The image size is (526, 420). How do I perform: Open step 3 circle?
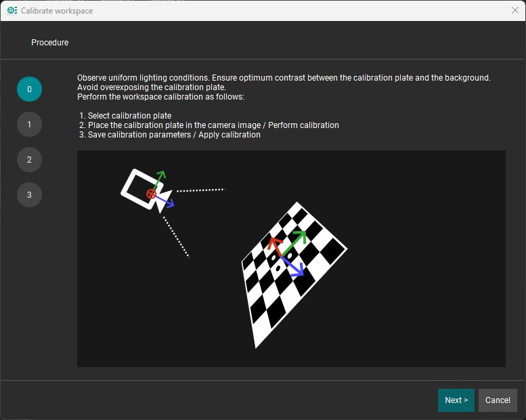pos(29,194)
